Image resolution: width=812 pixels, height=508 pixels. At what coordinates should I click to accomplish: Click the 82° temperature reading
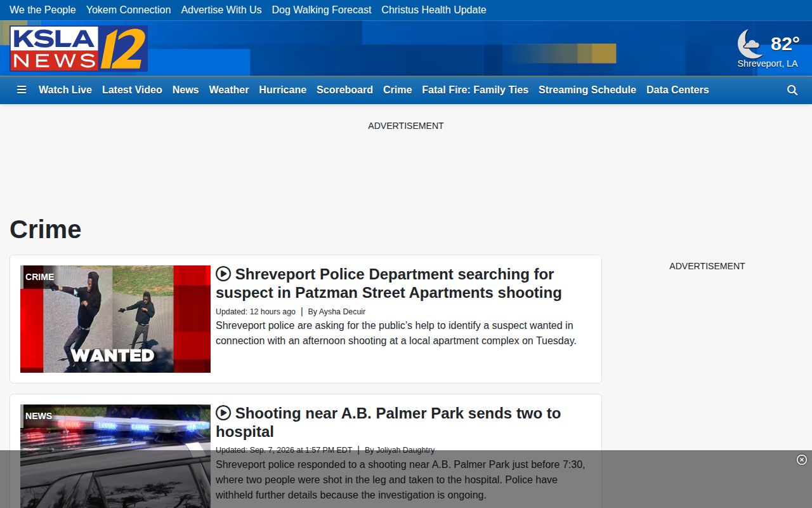[x=785, y=44]
